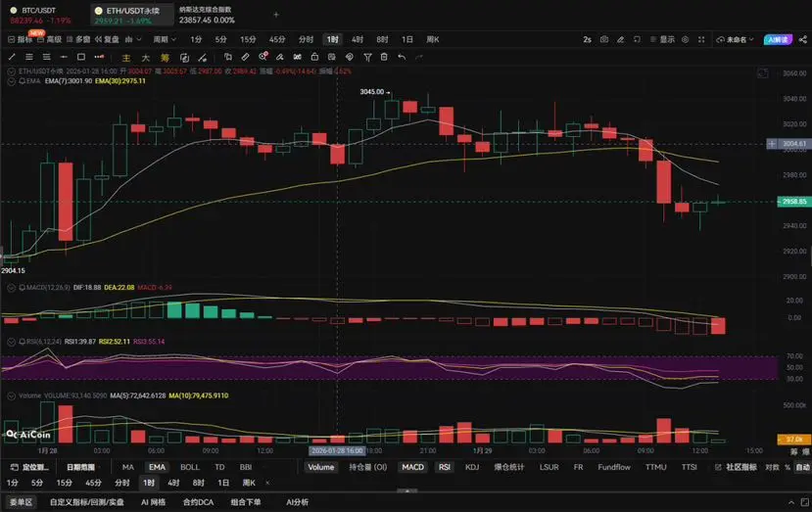
Task: Open the ruler measure tool
Action: coord(246,57)
